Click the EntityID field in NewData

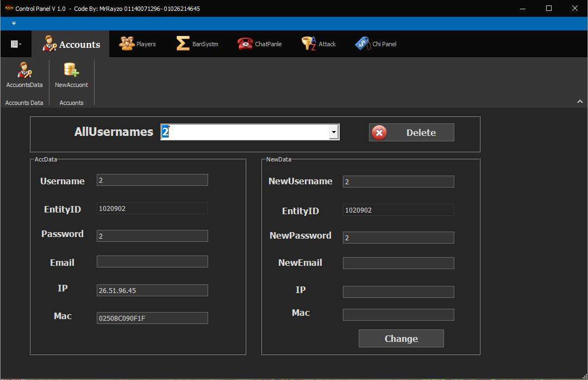click(399, 210)
